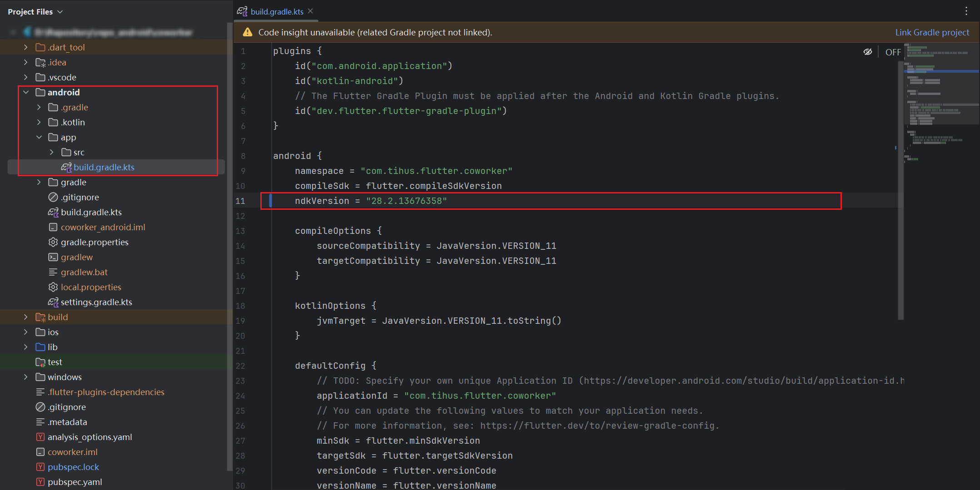Click the namespace string value
Viewport: 980px width, 490px height.
point(436,171)
